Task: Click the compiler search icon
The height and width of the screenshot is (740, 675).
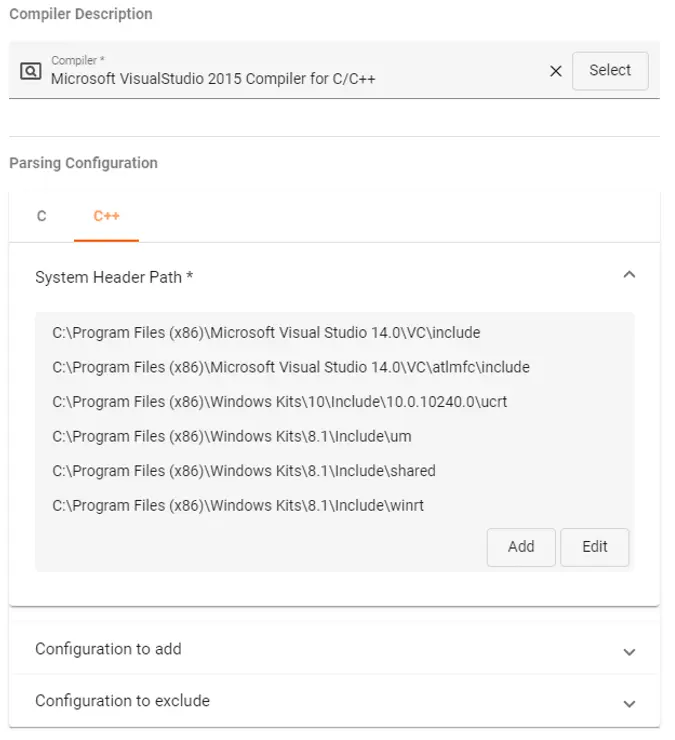Action: (x=31, y=71)
